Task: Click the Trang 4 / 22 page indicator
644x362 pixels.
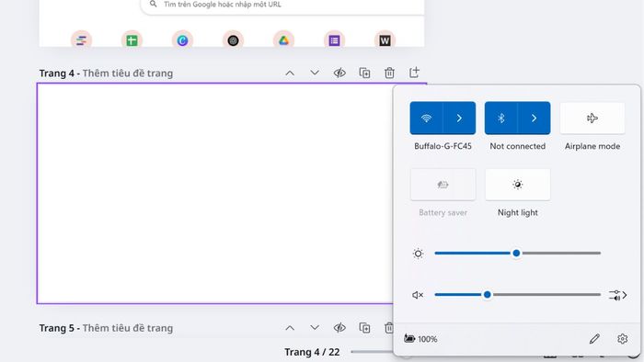Action: pyautogui.click(x=312, y=352)
